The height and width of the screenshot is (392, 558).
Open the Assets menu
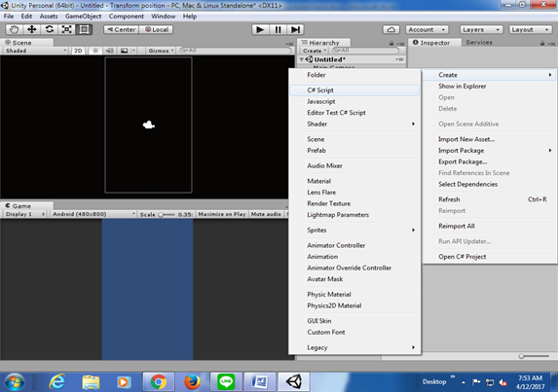[49, 17]
